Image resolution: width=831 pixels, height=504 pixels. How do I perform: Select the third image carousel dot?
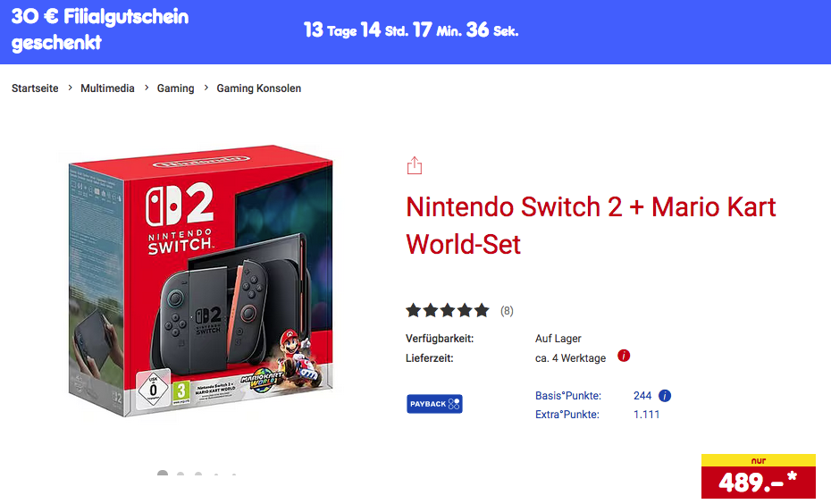pos(198,475)
